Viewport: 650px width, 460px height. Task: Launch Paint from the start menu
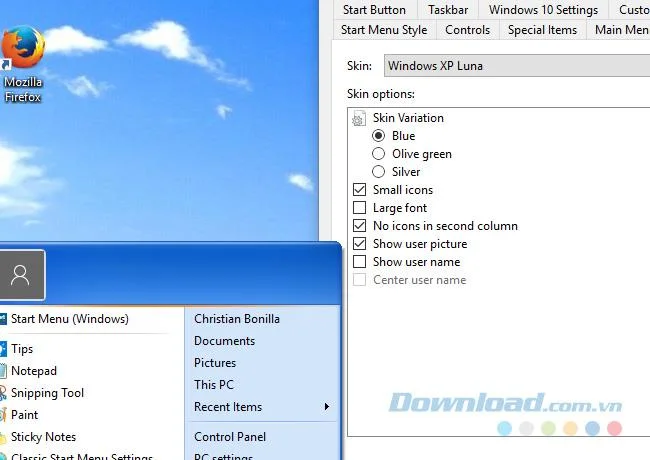click(24, 415)
